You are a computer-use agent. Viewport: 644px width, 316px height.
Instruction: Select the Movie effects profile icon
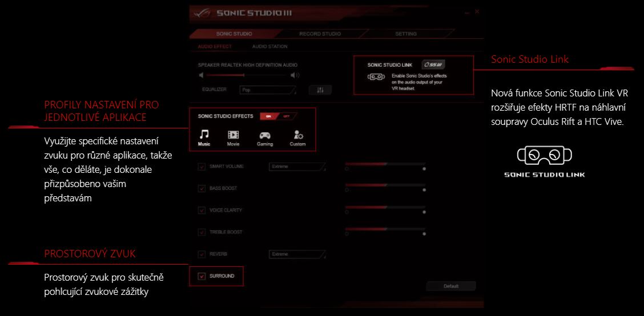click(234, 135)
